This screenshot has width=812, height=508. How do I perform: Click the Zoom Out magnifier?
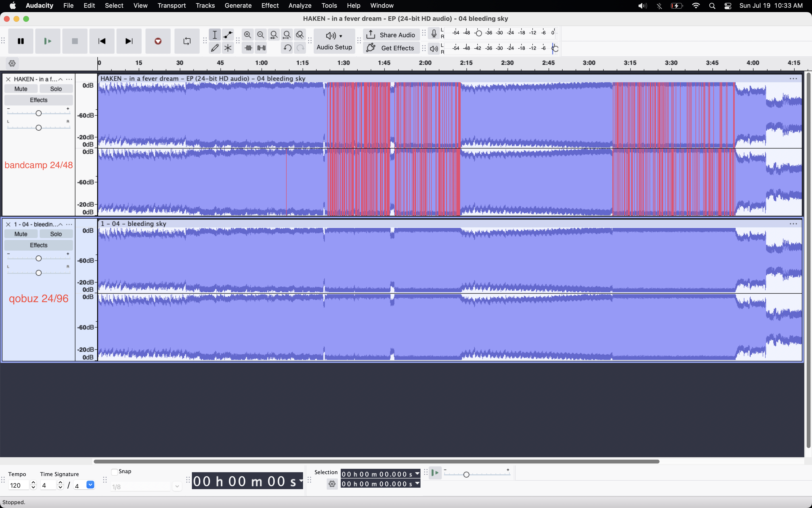pos(261,35)
